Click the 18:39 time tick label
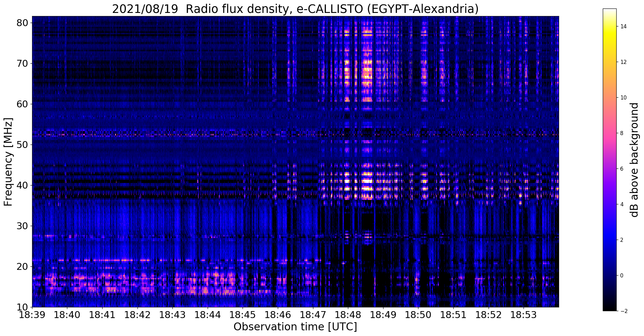This screenshot has width=644, height=336. click(x=32, y=315)
